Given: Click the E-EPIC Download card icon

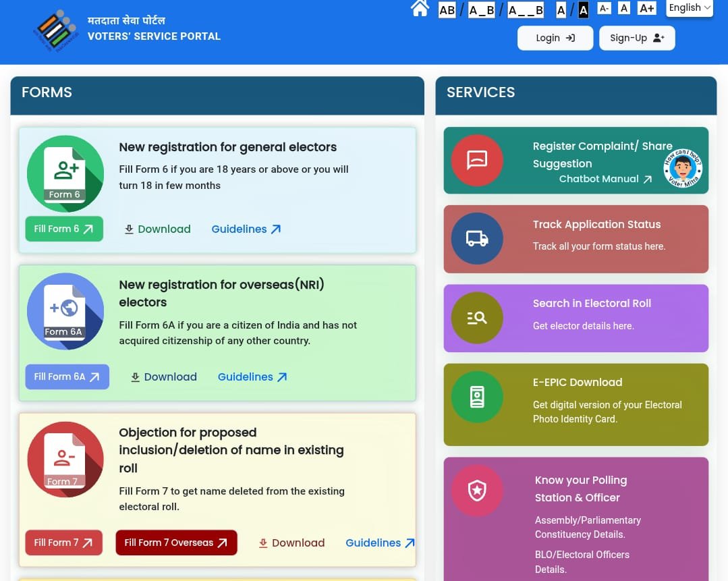Looking at the screenshot, I should [477, 397].
